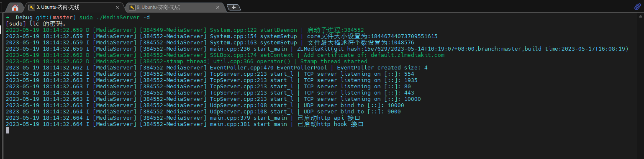This screenshot has width=644, height=159.
Task: Click 'UDP server bind to [::]: 9000'
Action: (x=352, y=111)
